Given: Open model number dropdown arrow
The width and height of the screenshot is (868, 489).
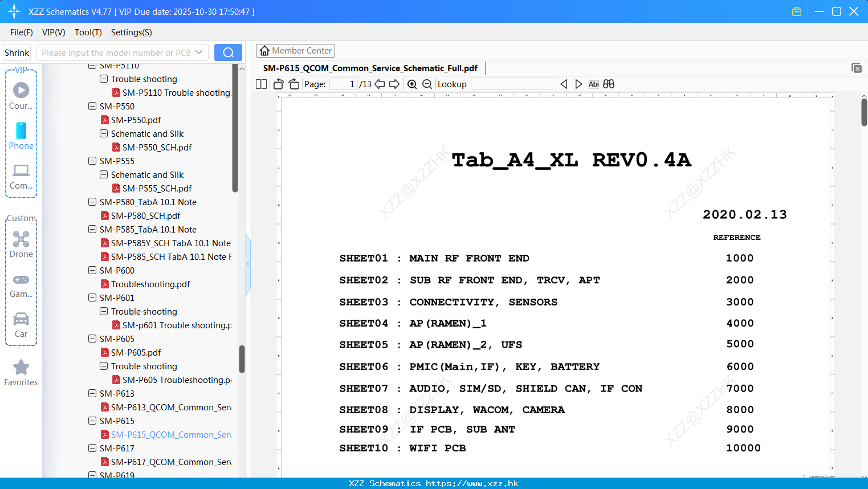Looking at the screenshot, I should [199, 52].
